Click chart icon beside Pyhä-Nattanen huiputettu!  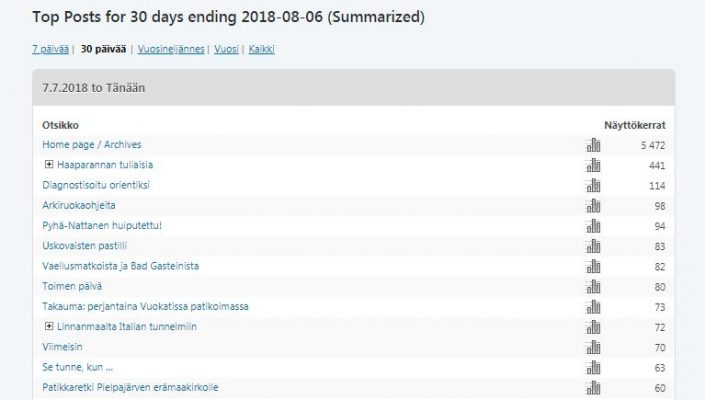pyautogui.click(x=593, y=225)
